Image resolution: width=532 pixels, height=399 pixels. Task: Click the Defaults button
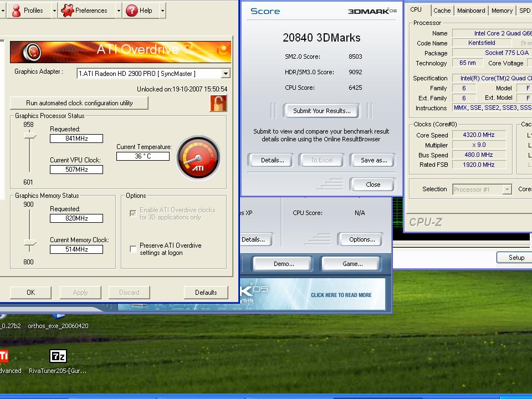point(206,293)
